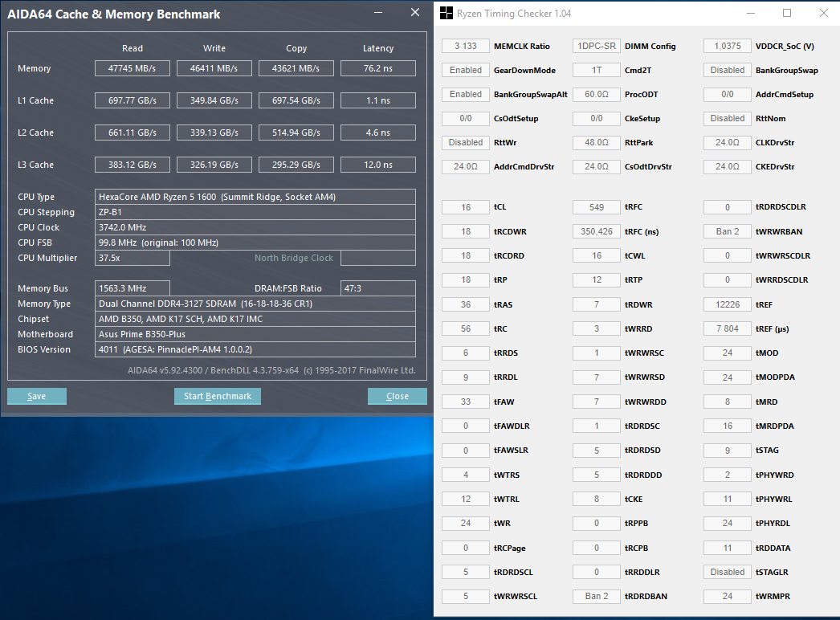Click the Chipset AMD B350 field
The height and width of the screenshot is (620, 840).
coord(255,319)
